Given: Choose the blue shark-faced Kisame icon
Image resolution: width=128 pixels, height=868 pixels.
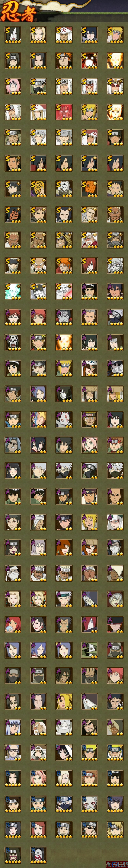Looking at the screenshot, I should click(x=64, y=317).
